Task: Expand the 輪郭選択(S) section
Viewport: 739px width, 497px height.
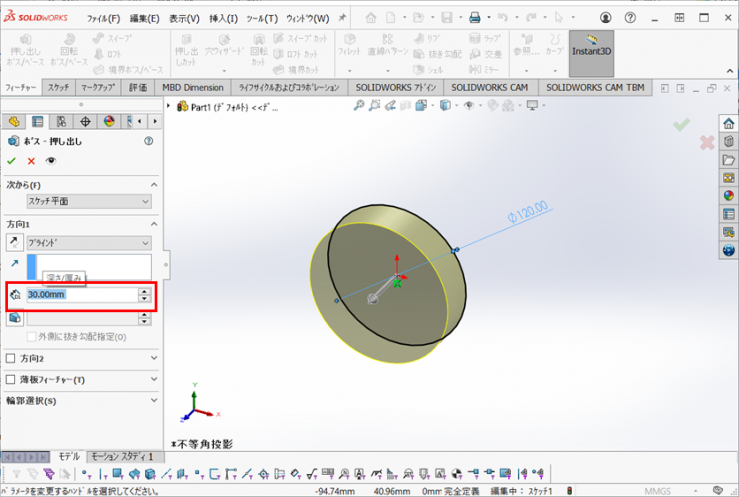Action: pyautogui.click(x=154, y=401)
